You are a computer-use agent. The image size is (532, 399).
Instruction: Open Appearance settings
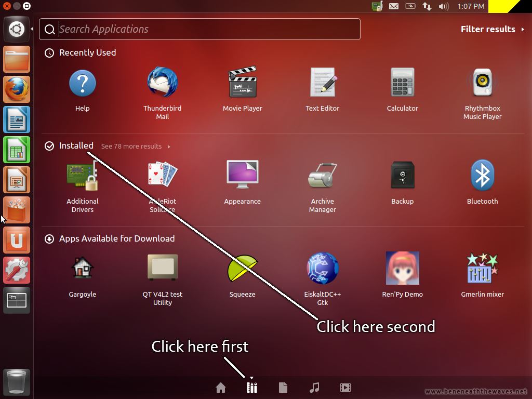[242, 174]
